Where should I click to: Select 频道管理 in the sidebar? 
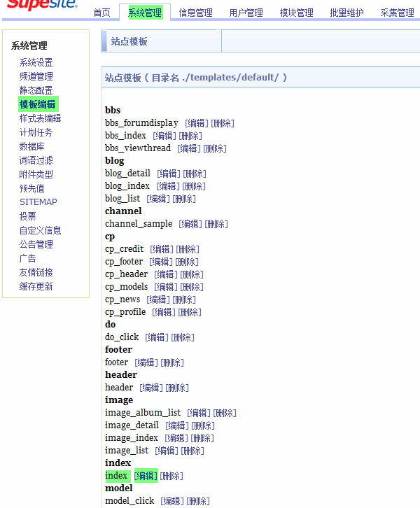pyautogui.click(x=36, y=76)
